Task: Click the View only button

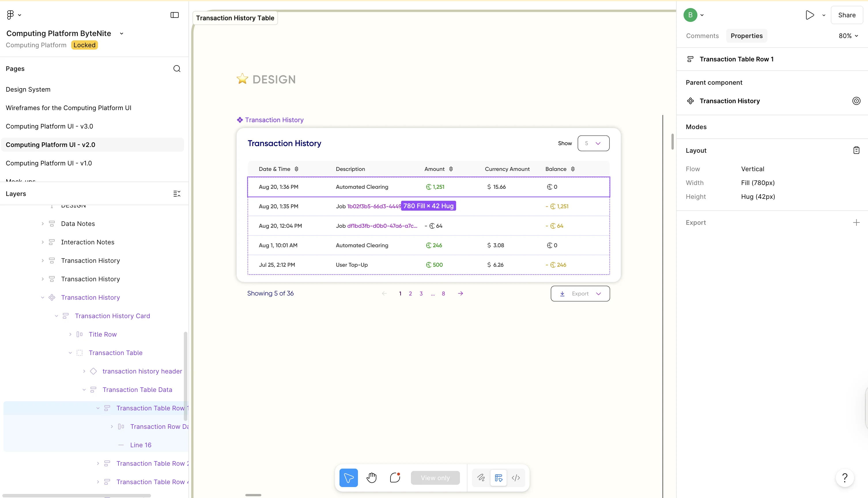Action: pyautogui.click(x=435, y=478)
